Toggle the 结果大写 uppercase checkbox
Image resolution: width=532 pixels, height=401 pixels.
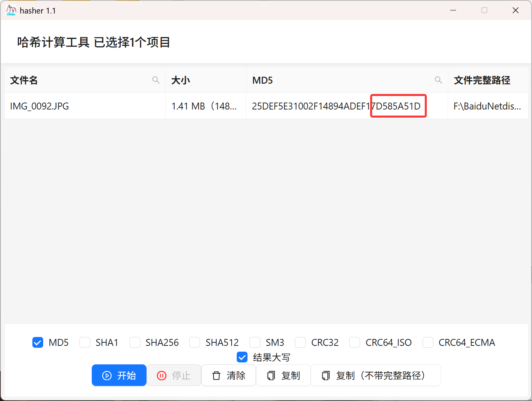pos(242,357)
